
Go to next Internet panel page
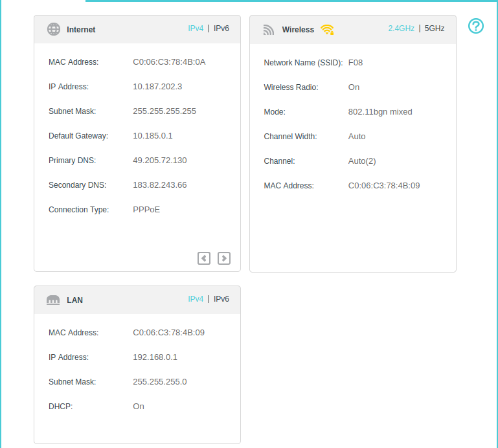point(224,258)
